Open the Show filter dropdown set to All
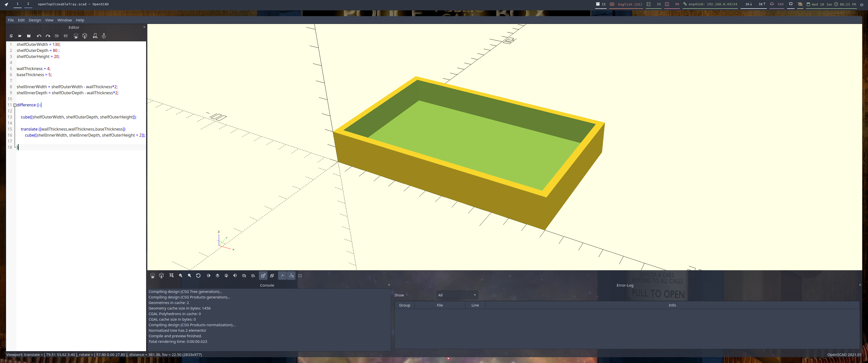Image resolution: width=868 pixels, height=363 pixels. click(x=457, y=295)
